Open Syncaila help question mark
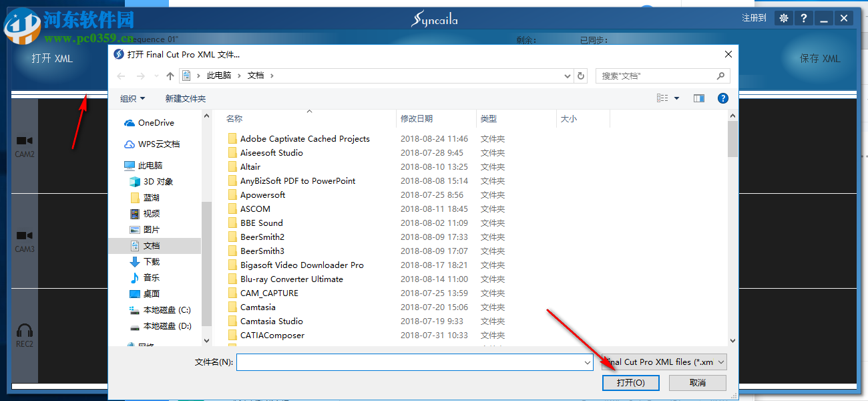 click(x=804, y=18)
